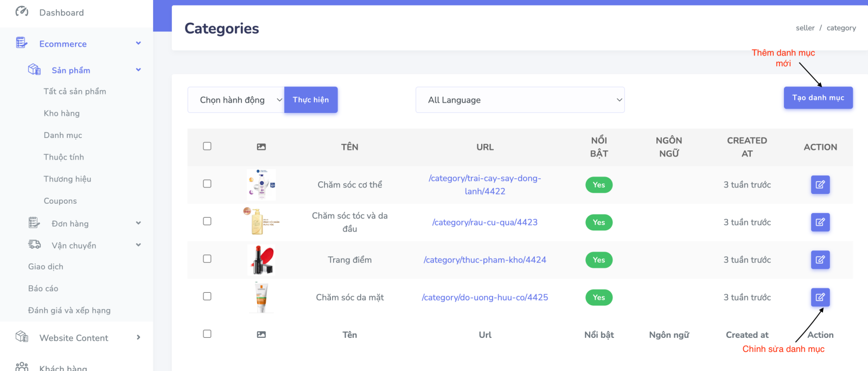Open edit icon for Trang điểm row
The height and width of the screenshot is (371, 868).
point(820,260)
